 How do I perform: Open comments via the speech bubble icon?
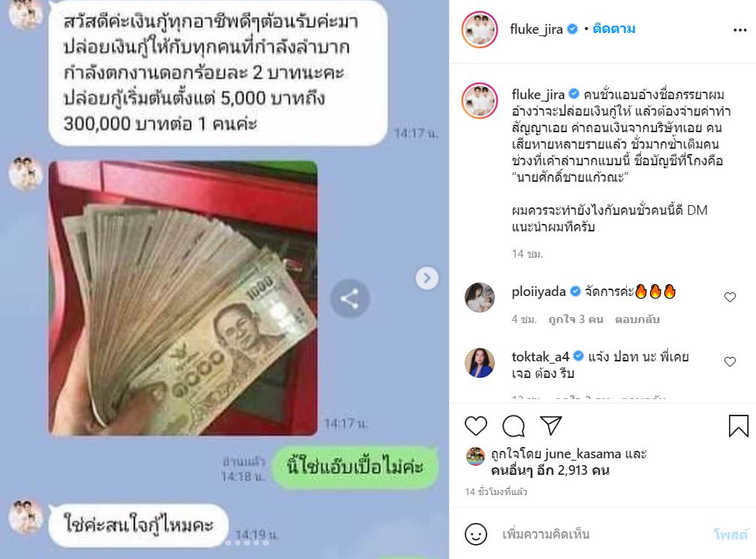click(x=513, y=426)
